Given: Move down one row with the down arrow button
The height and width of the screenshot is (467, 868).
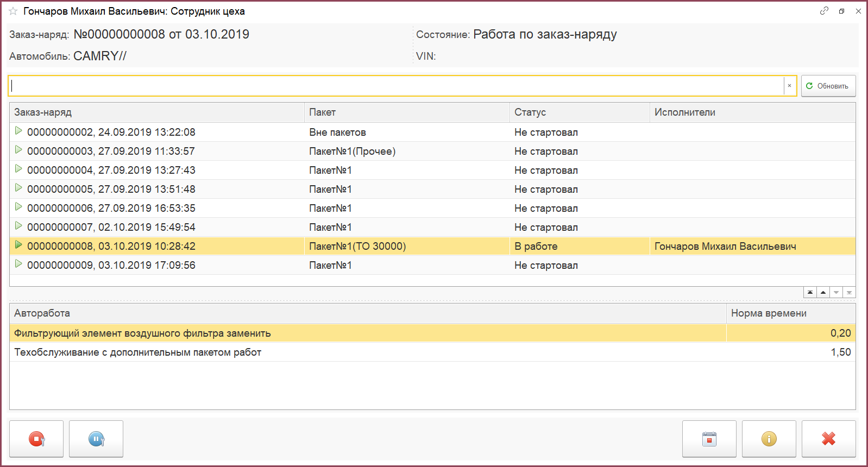Looking at the screenshot, I should (x=836, y=293).
